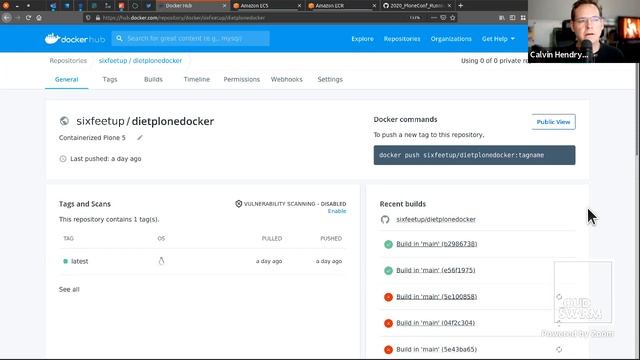
Task: Click Explore in the top navigation
Action: [362, 39]
